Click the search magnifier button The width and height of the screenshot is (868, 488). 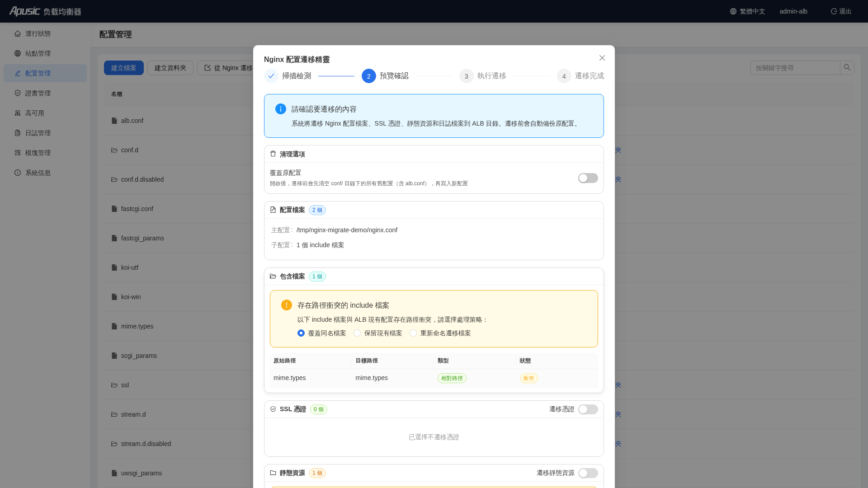pos(847,68)
